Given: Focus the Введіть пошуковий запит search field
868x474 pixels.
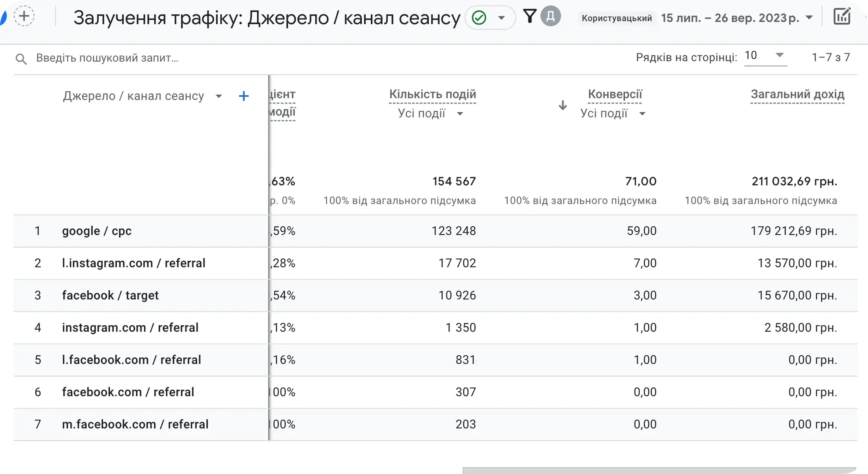Looking at the screenshot, I should pyautogui.click(x=107, y=58).
